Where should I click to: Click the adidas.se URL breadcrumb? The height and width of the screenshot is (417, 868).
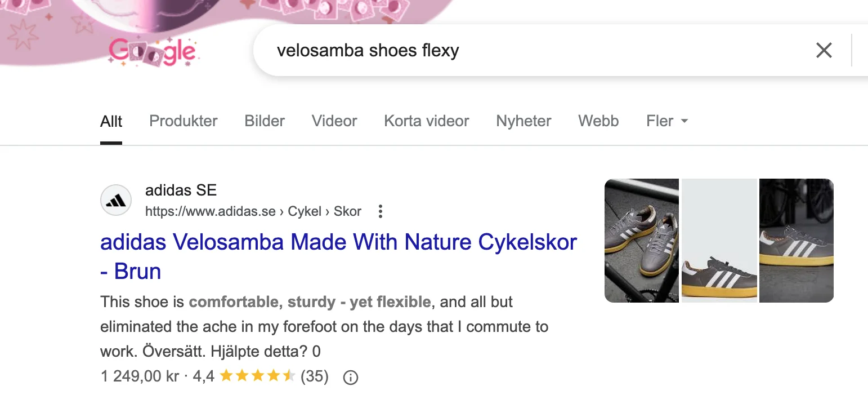point(253,212)
